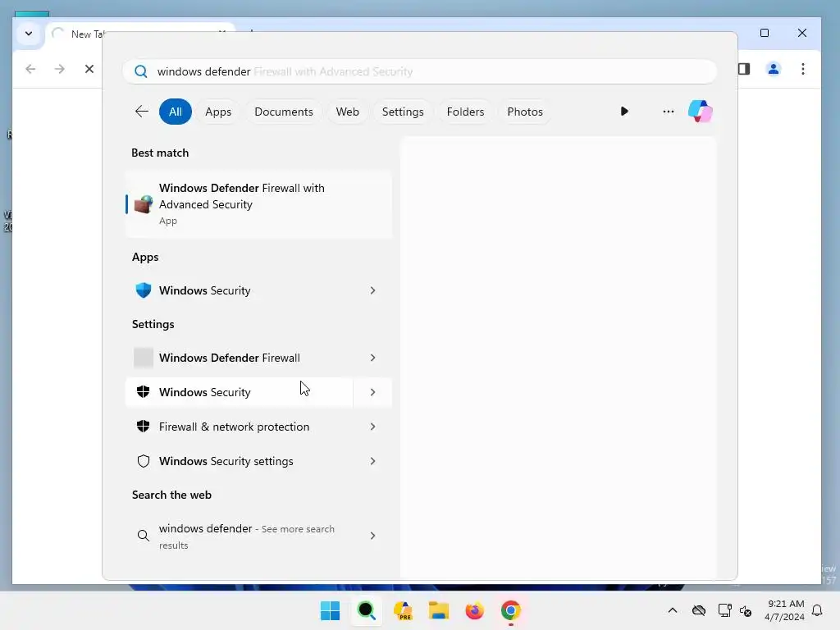Open the Chrome three-dot menu
The height and width of the screenshot is (630, 840).
[x=802, y=69]
